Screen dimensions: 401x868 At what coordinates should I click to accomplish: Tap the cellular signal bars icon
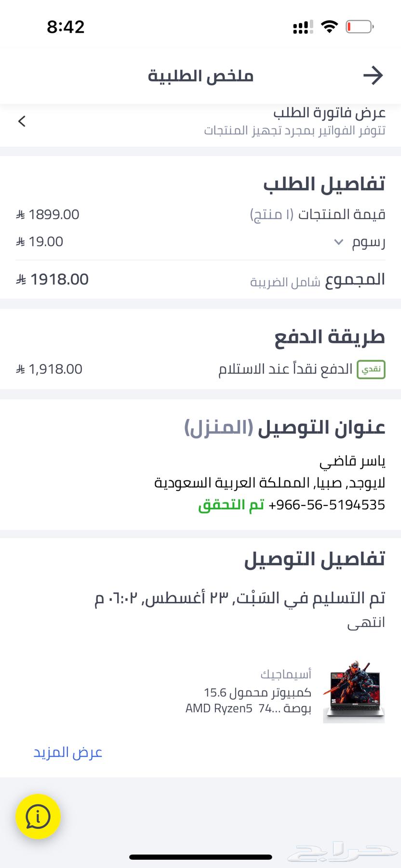pos(303,27)
